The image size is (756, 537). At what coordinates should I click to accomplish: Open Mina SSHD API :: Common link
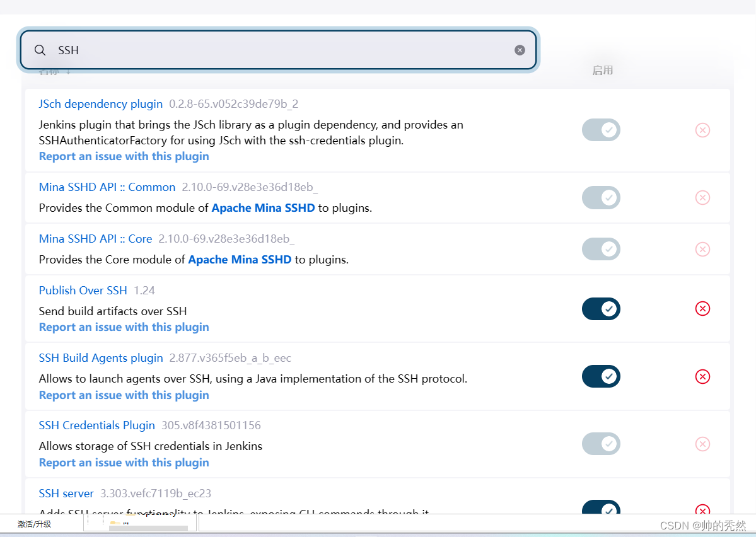click(x=107, y=187)
